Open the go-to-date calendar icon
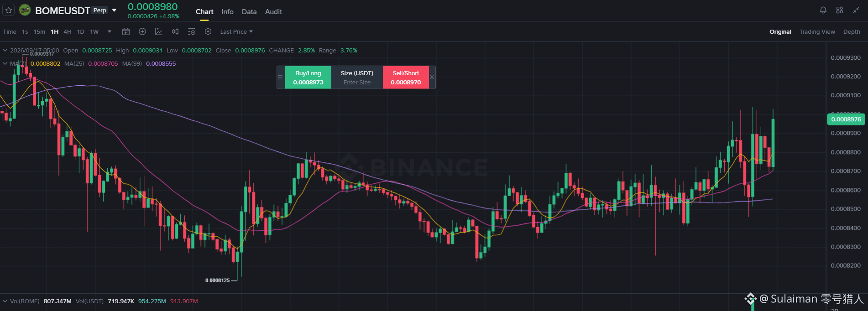Viewport: 868px width, 311px height. [x=126, y=31]
